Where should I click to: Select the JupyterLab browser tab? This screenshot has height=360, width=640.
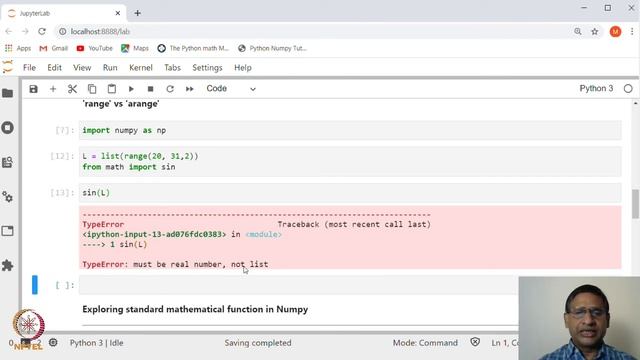click(63, 13)
